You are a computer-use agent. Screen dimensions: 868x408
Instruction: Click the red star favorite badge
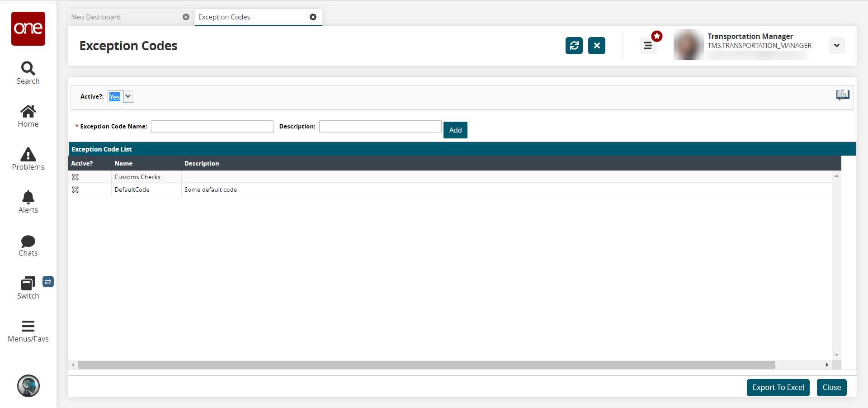[x=657, y=36]
